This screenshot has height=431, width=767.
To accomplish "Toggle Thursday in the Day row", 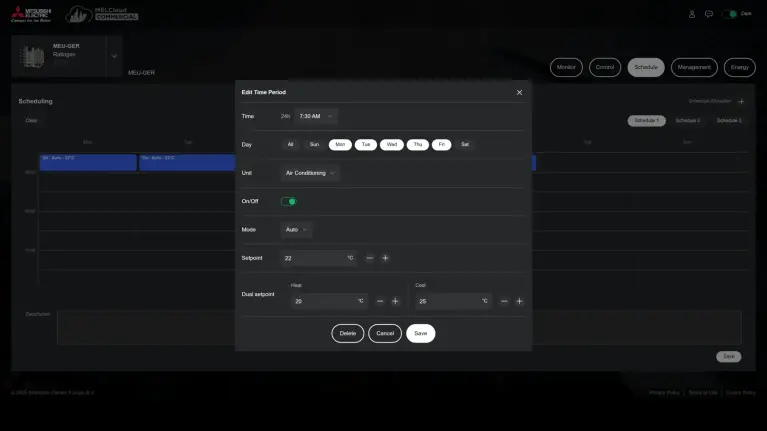I will coord(418,144).
